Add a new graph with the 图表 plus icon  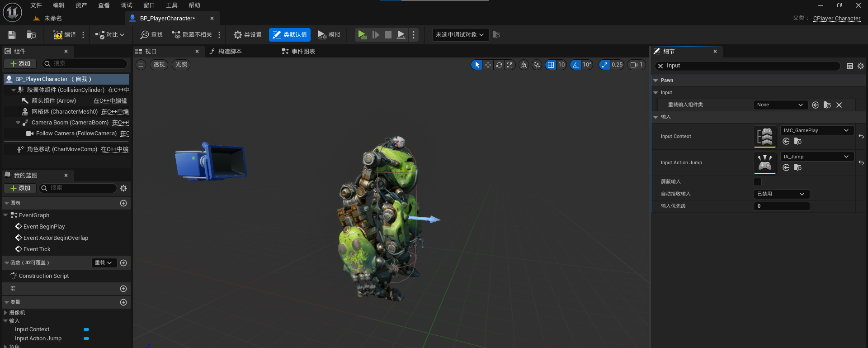pos(123,203)
